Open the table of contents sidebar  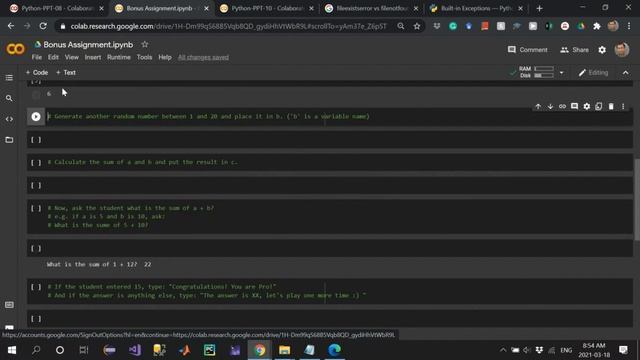point(9,78)
